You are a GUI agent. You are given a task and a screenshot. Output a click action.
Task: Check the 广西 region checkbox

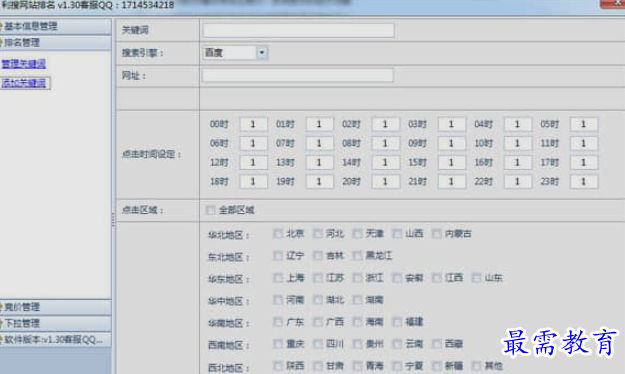click(x=318, y=322)
